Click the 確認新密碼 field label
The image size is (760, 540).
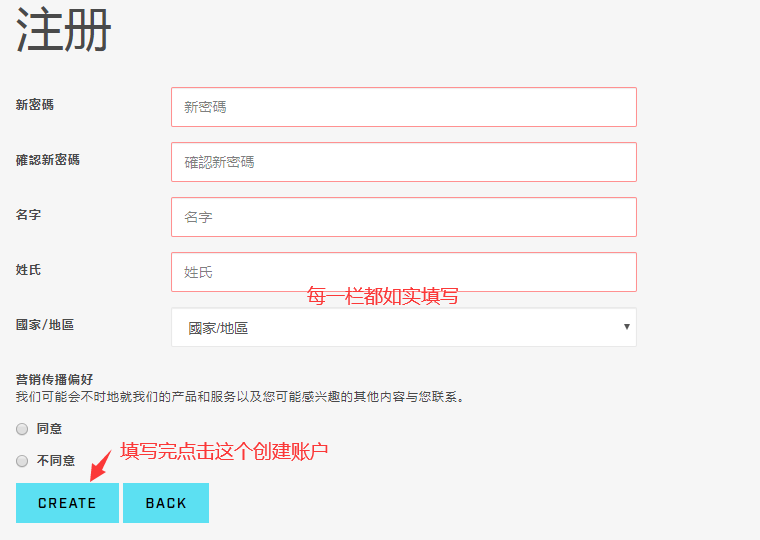pyautogui.click(x=48, y=159)
